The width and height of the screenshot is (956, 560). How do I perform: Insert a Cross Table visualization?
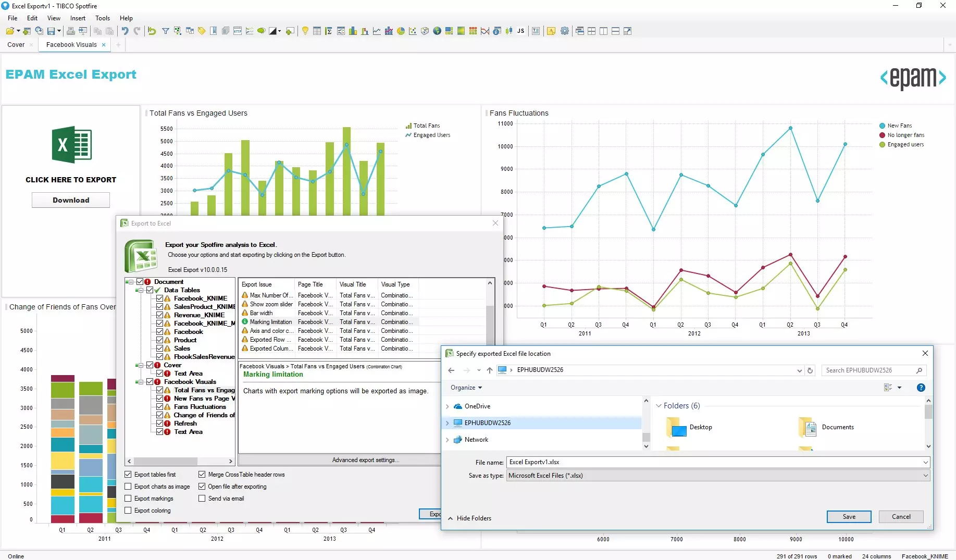tap(329, 31)
